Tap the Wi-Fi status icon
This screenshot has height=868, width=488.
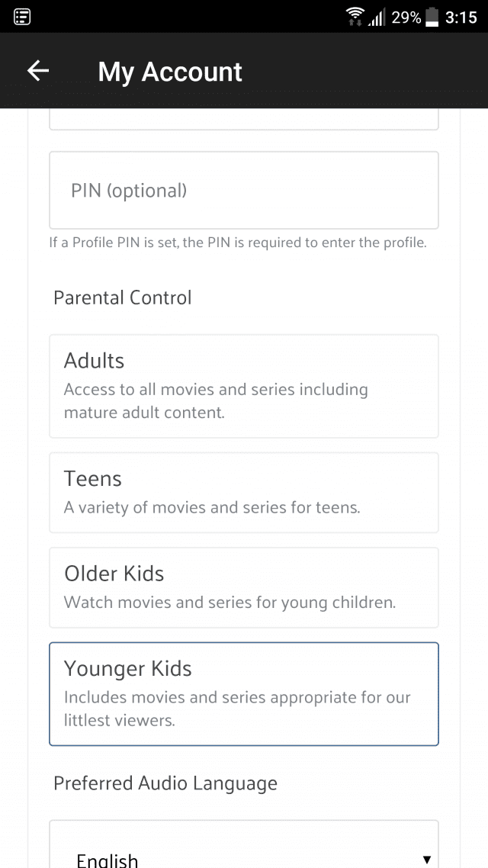coord(355,17)
